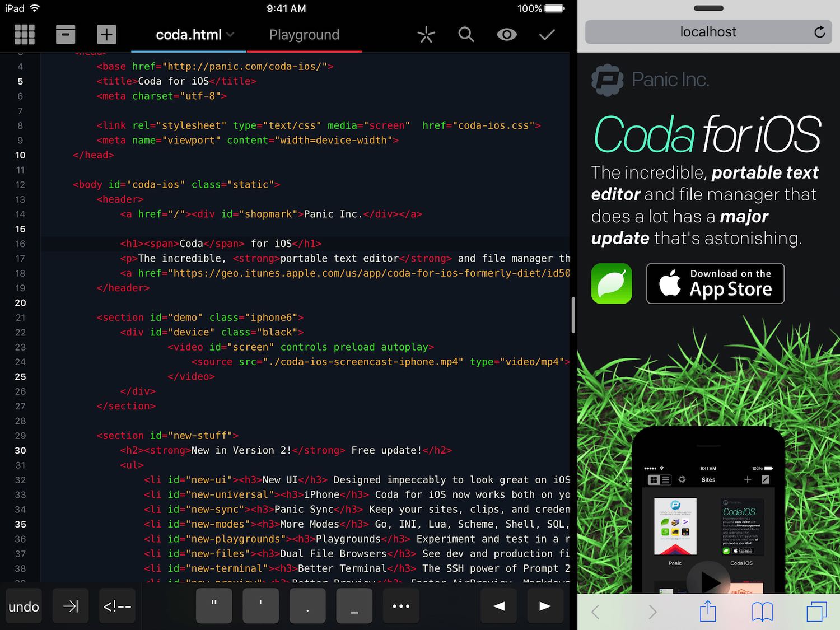The width and height of the screenshot is (840, 630).
Task: Click the Download on the App Store button
Action: click(x=715, y=284)
